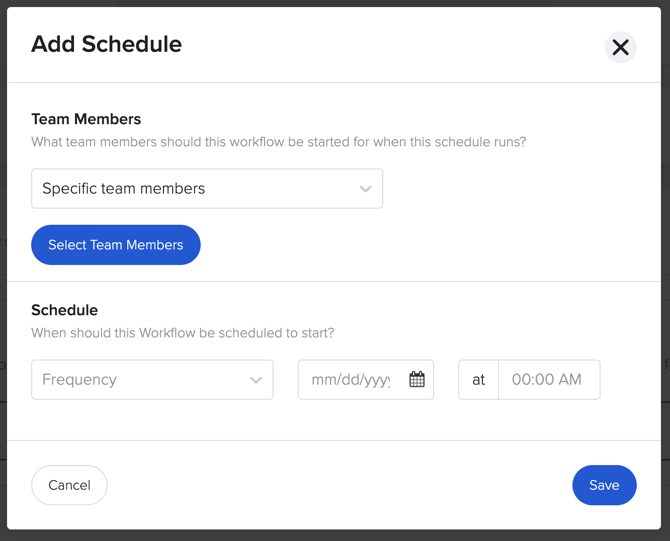The image size is (670, 541).
Task: Click the Select Team Members button
Action: point(116,245)
